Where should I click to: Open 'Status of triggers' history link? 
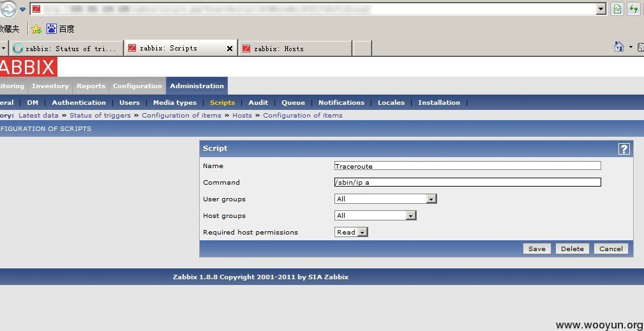[x=100, y=115]
